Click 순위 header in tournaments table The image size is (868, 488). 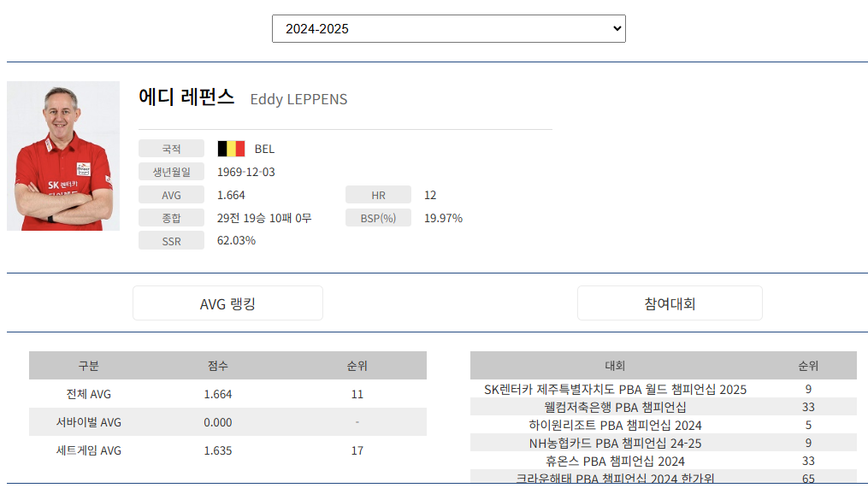pyautogui.click(x=808, y=366)
